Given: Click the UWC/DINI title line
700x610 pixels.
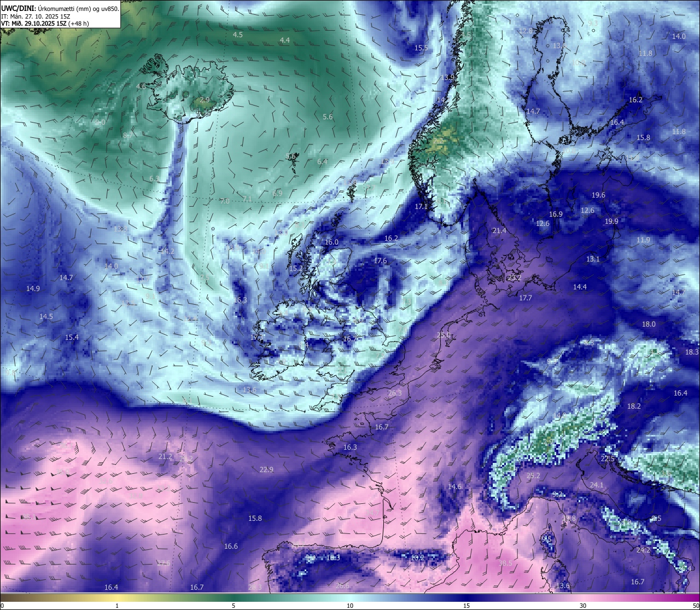Looking at the screenshot, I should tap(60, 8).
